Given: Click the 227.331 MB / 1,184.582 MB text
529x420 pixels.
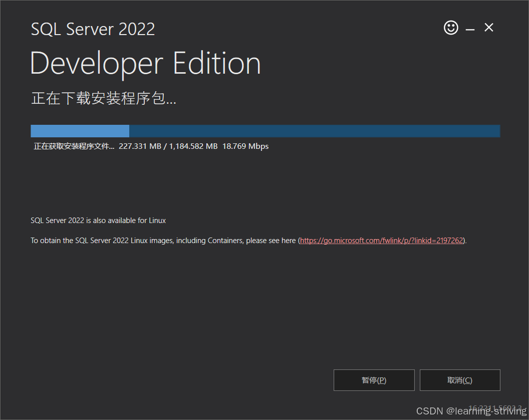Looking at the screenshot, I should point(168,146).
